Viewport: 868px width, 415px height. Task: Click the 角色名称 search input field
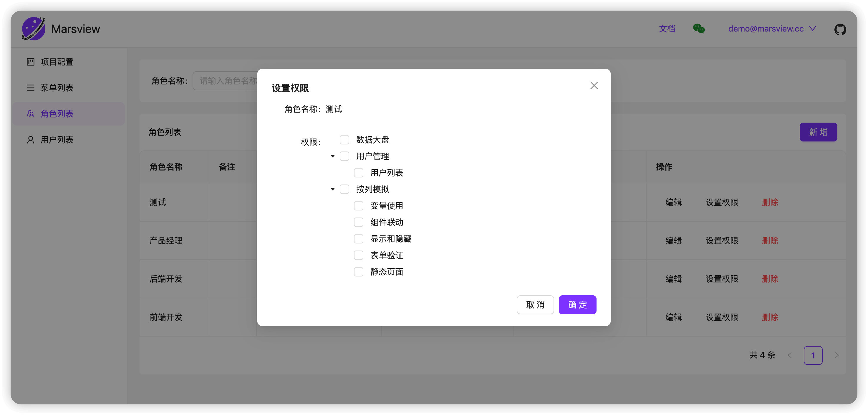(225, 81)
